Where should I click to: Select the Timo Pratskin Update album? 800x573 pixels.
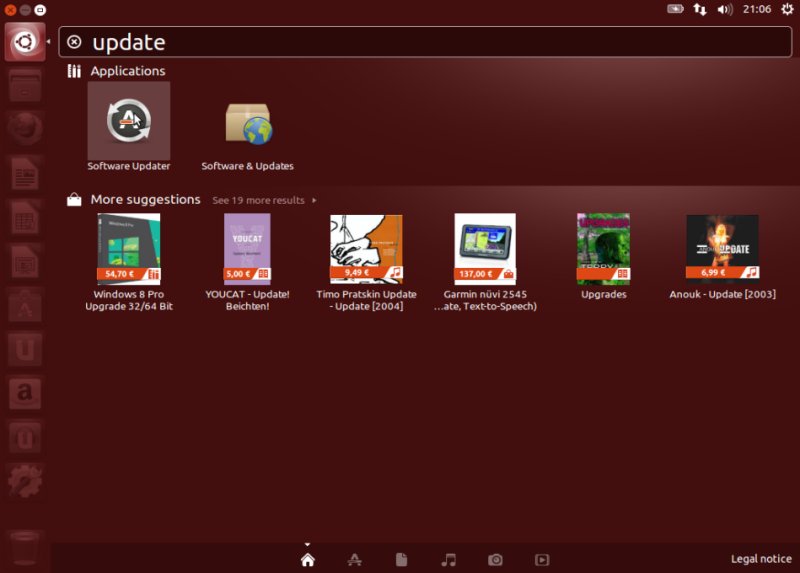[x=366, y=262]
